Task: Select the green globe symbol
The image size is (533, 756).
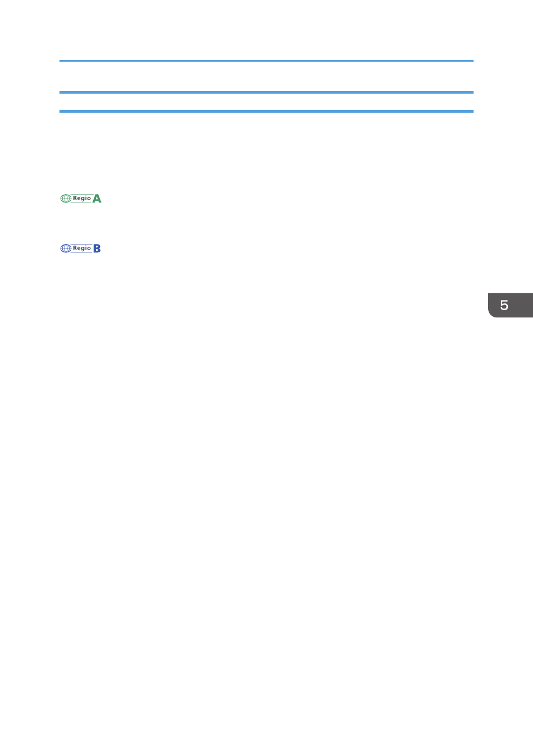Action: [x=66, y=199]
